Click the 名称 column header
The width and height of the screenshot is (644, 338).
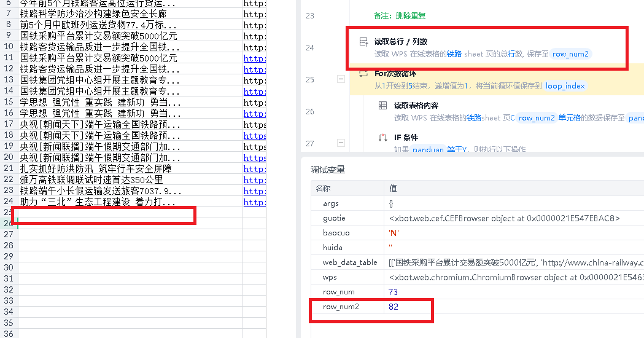[323, 189]
